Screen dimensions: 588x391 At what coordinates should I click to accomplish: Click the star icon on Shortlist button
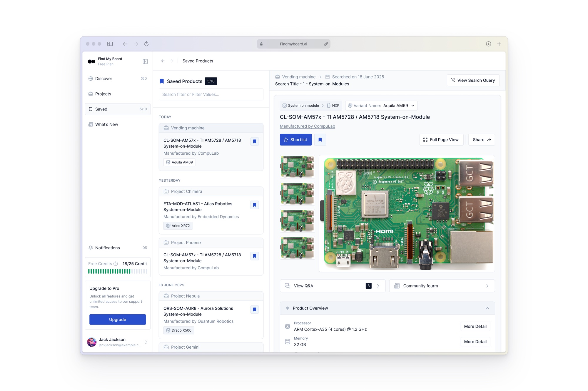click(x=286, y=140)
